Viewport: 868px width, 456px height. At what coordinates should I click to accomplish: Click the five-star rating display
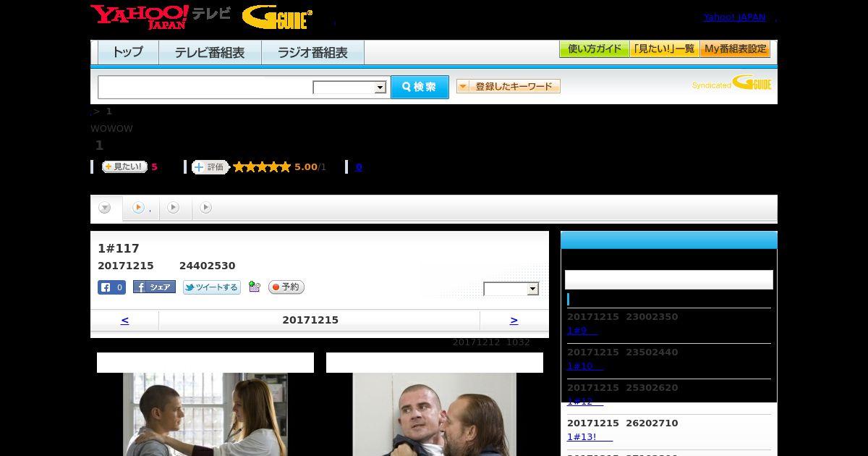[262, 167]
